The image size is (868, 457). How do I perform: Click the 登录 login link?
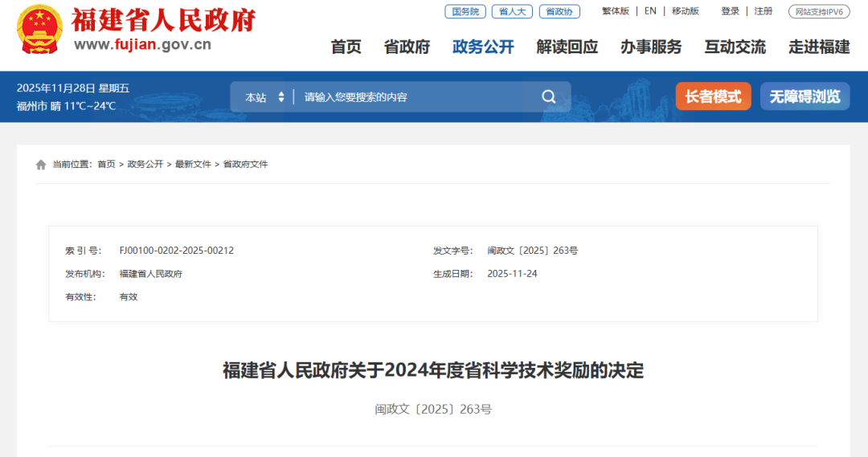pyautogui.click(x=730, y=11)
